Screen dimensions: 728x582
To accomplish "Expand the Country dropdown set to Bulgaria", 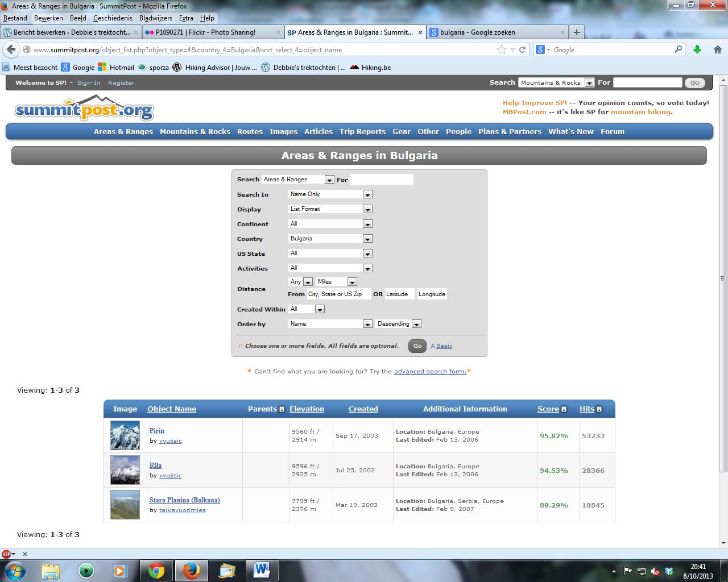I will [x=367, y=239].
